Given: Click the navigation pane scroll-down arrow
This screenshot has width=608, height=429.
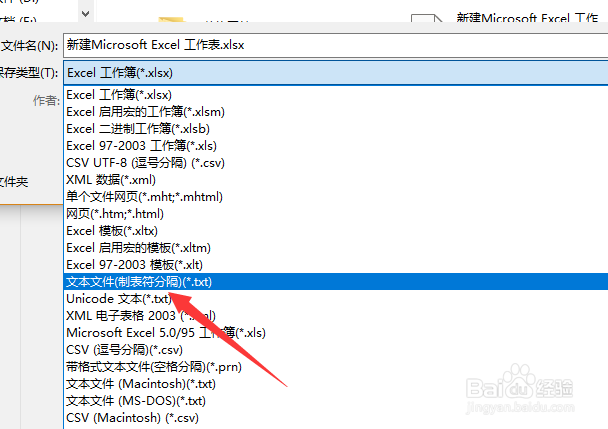Looking at the screenshot, I should 86,14.
